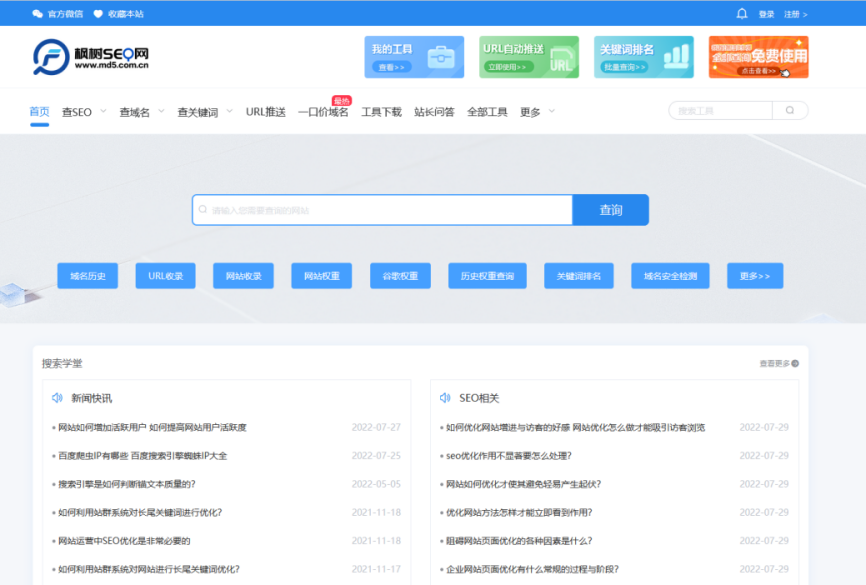Select the URL收录 quick tool button

click(166, 276)
